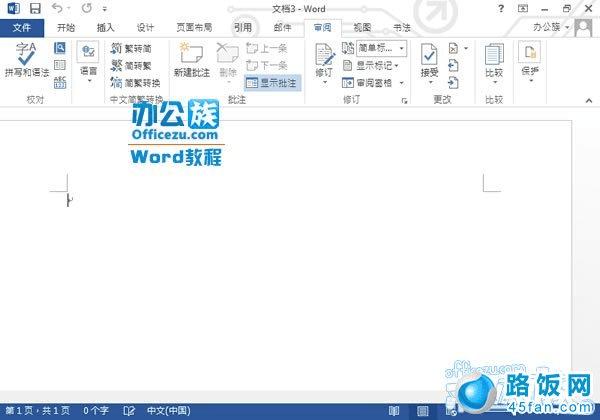The image size is (600, 420).
Task: Switch to Read Mode view icon
Action: point(394,411)
